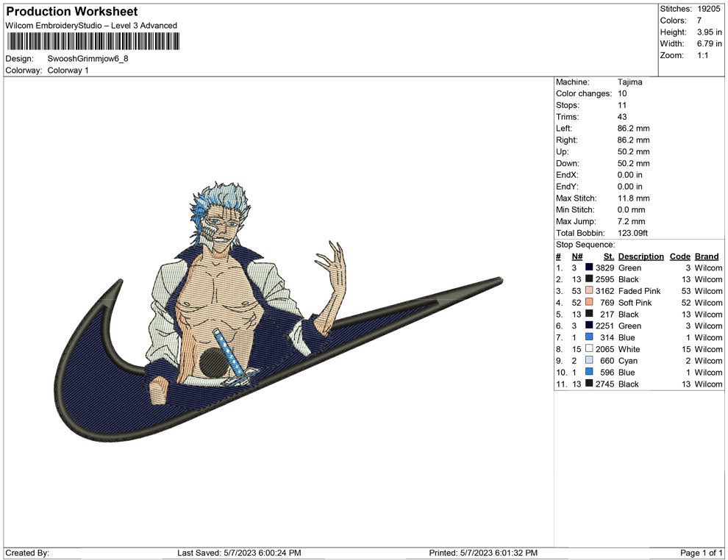Select the Wilcom EmbroideryStudio – Level 3 Advanced text
This screenshot has width=728, height=560.
click(91, 26)
